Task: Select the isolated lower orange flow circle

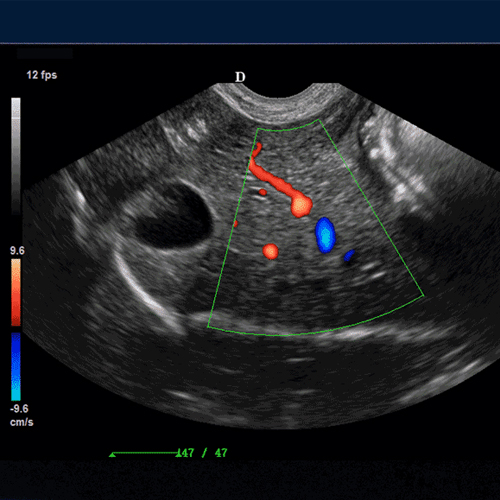Action: [270, 251]
